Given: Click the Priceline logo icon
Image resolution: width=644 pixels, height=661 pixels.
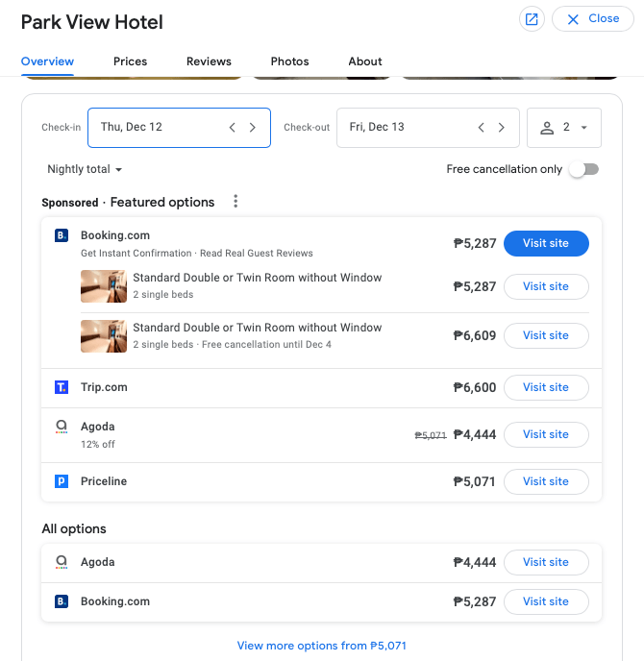Looking at the screenshot, I should (62, 481).
